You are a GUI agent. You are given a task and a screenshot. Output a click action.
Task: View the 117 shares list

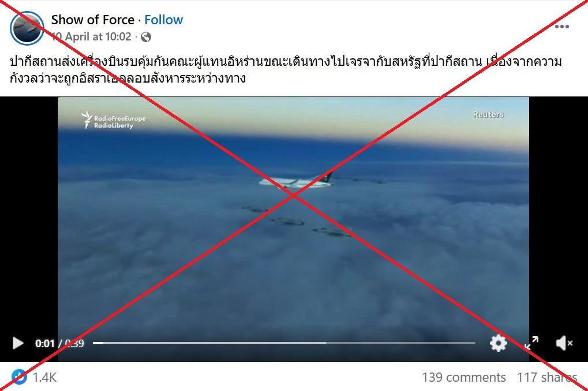(x=547, y=377)
